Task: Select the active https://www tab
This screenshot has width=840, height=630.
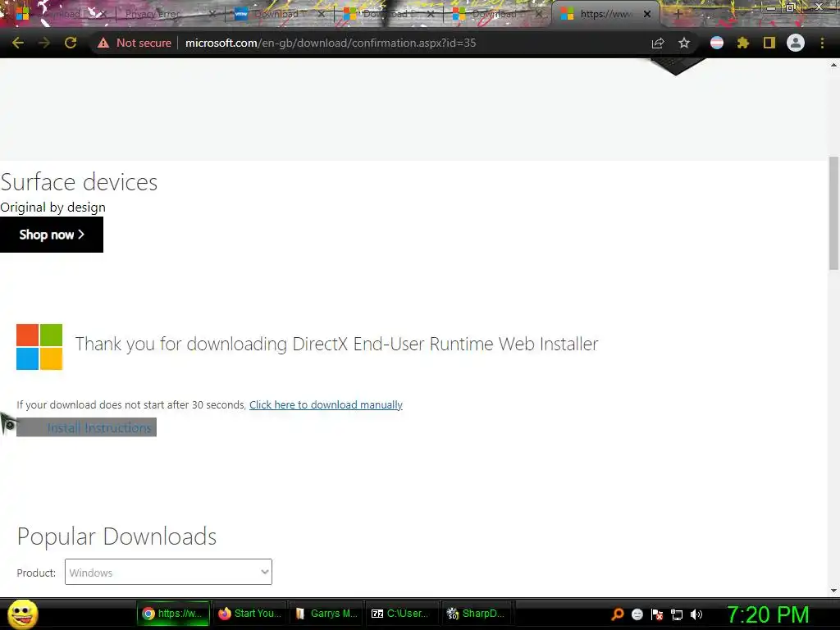Action: coord(605,14)
